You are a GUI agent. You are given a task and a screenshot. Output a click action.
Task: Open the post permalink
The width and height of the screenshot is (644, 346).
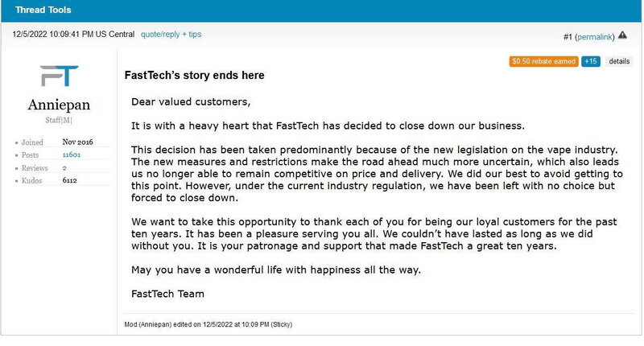click(596, 37)
